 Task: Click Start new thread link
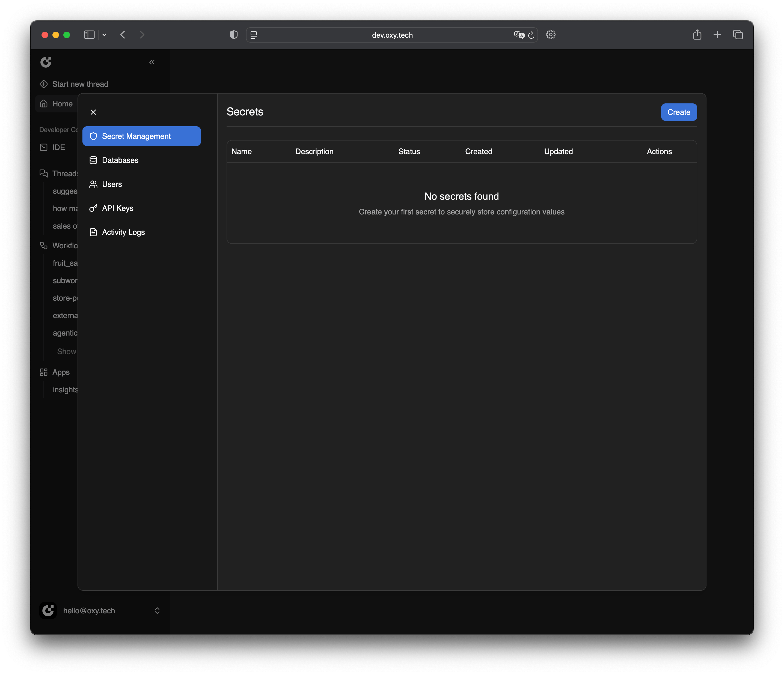coord(80,84)
